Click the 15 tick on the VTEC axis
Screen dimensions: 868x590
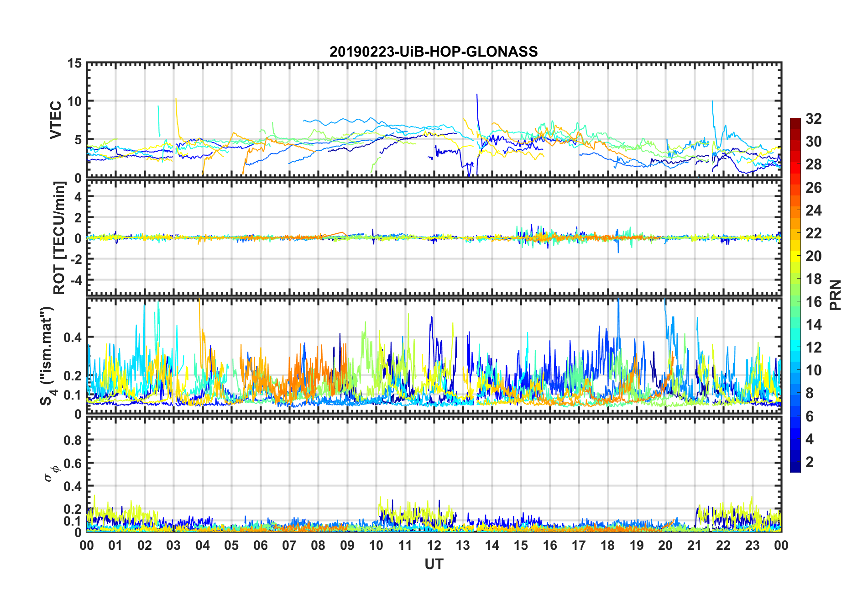point(74,63)
